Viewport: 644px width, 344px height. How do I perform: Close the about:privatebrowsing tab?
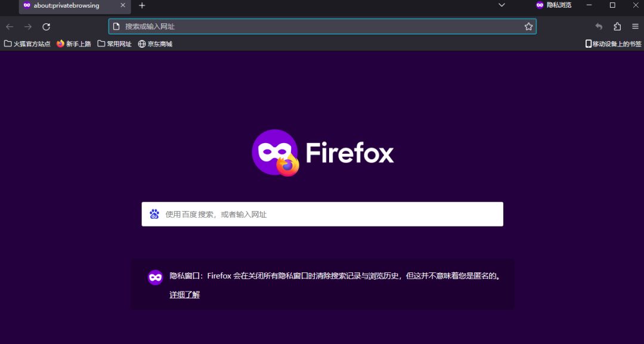(x=123, y=5)
